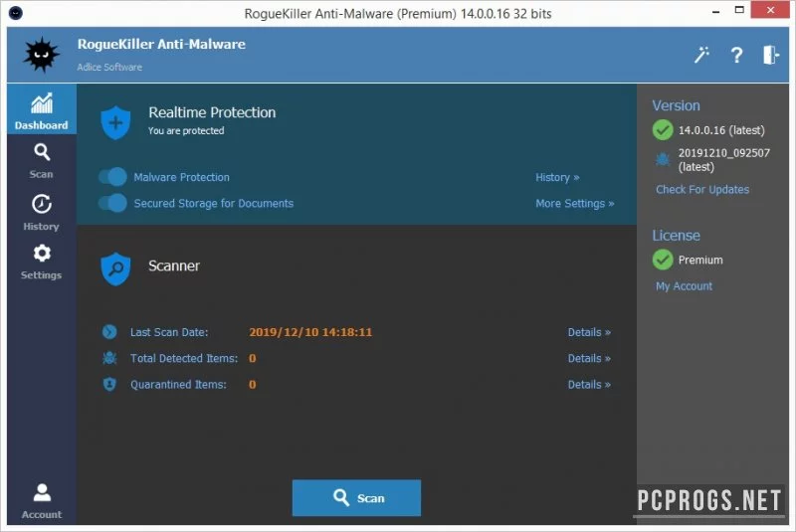Minimize the RogueKiller window

tap(715, 11)
